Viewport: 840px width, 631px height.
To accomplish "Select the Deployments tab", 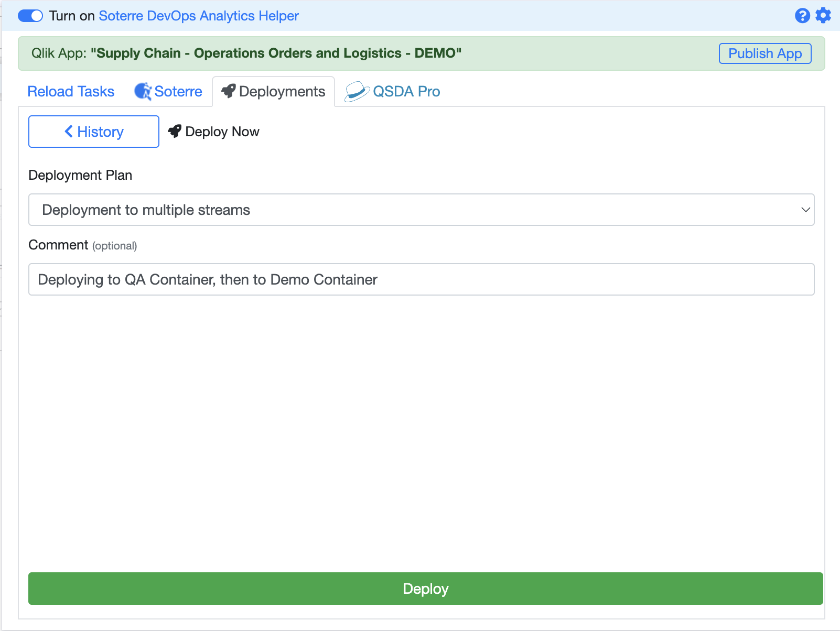I will (x=274, y=91).
